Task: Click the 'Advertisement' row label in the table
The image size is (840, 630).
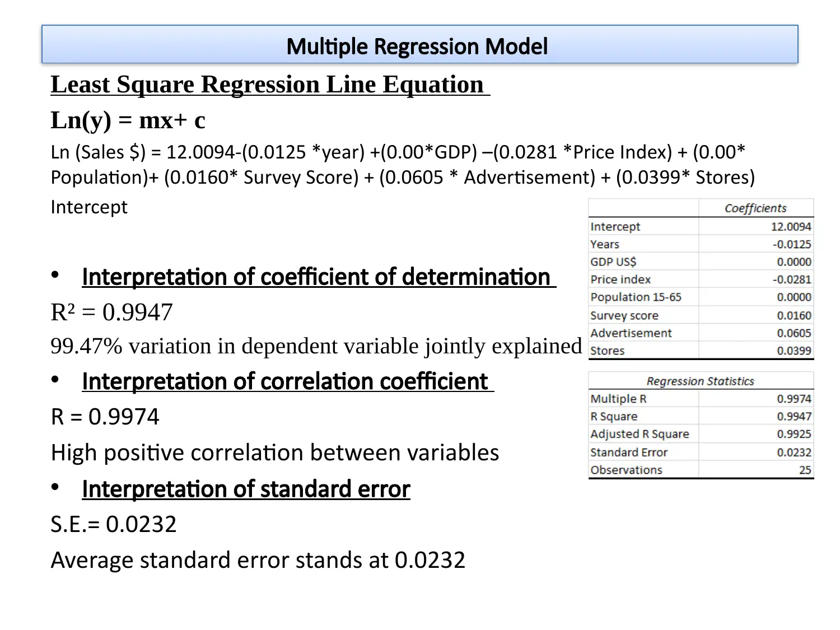Action: point(631,333)
